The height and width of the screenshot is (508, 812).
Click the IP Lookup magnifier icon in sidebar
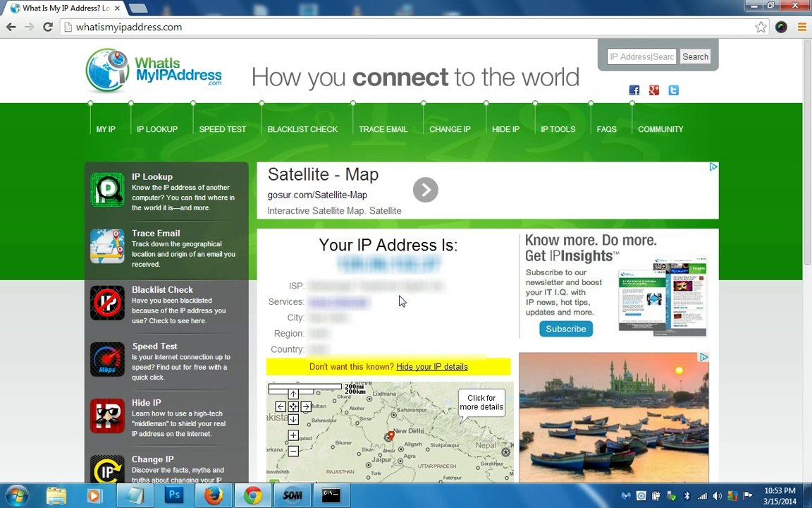107,190
